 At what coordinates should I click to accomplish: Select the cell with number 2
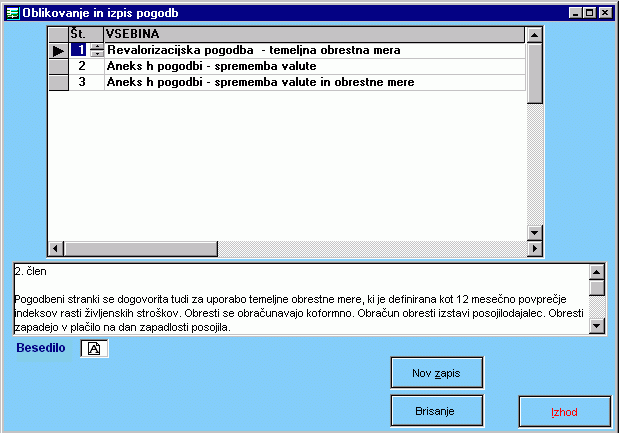(x=86, y=66)
